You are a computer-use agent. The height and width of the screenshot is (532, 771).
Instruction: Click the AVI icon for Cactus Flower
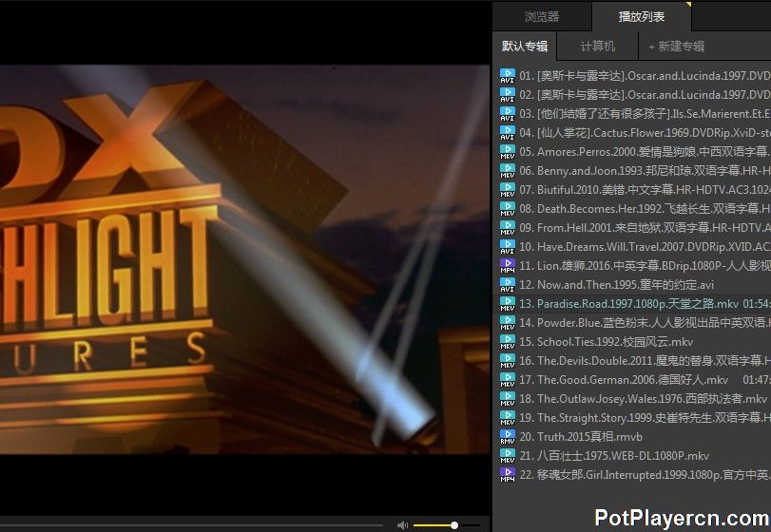click(508, 133)
